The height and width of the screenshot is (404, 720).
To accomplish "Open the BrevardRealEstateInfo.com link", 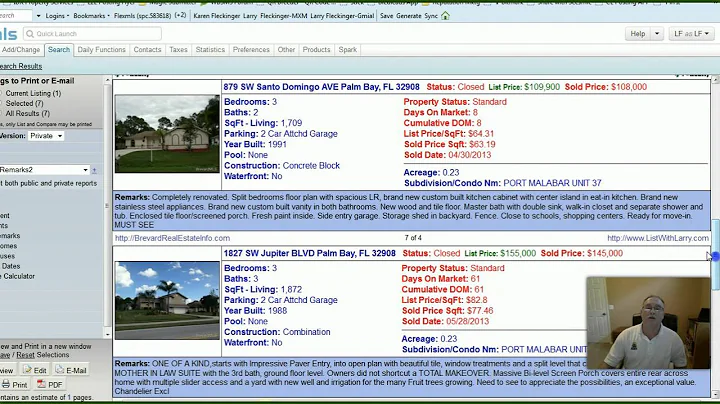I will coord(172,238).
